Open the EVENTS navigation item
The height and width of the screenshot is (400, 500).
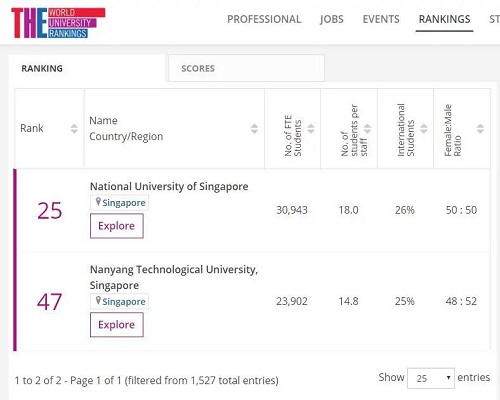tap(381, 19)
